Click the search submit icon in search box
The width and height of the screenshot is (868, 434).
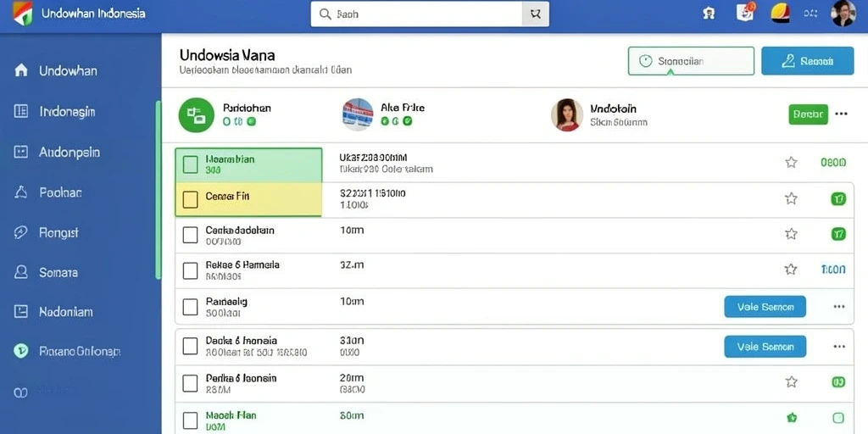pos(536,14)
